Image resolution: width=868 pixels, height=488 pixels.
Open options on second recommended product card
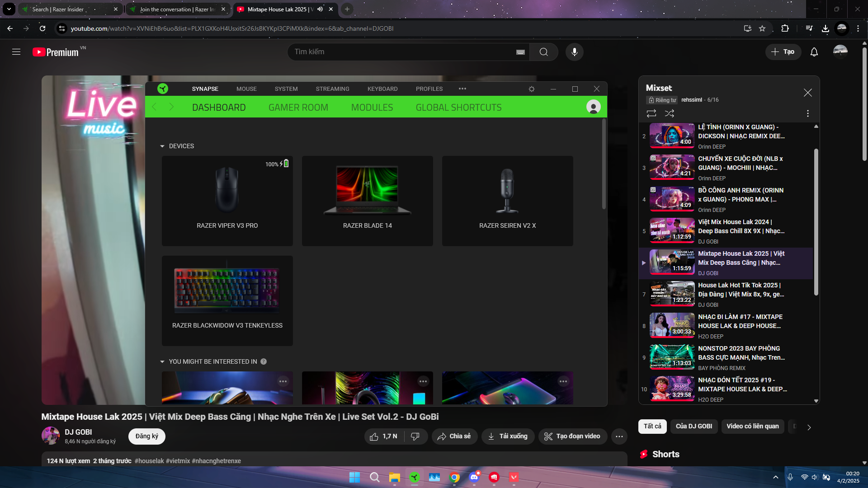click(423, 381)
